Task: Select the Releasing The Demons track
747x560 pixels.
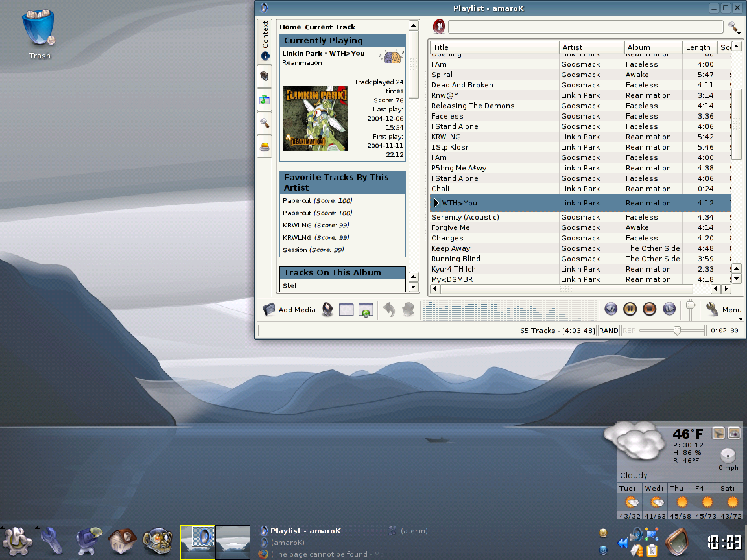Action: (x=580, y=106)
